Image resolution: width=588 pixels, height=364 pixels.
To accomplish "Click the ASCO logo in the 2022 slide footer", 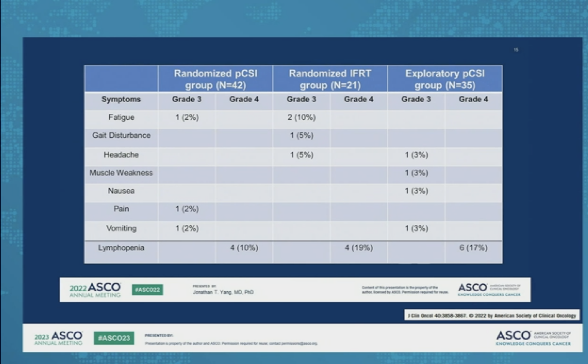I will tap(489, 290).
